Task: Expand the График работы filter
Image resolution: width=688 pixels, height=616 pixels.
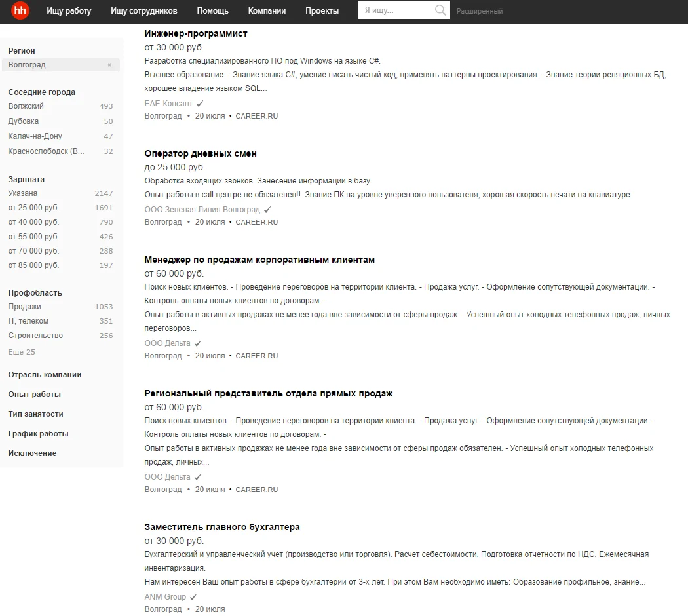Action: pos(38,434)
